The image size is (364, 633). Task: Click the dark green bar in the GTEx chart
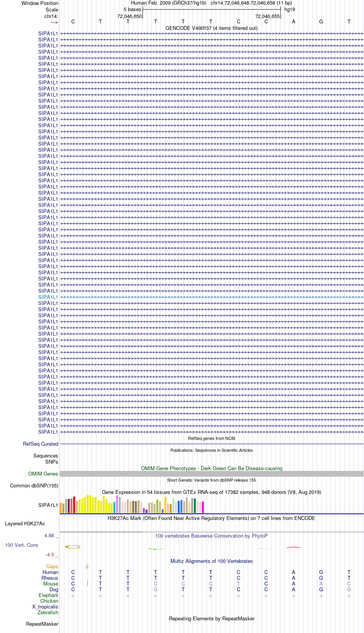[x=195, y=506]
